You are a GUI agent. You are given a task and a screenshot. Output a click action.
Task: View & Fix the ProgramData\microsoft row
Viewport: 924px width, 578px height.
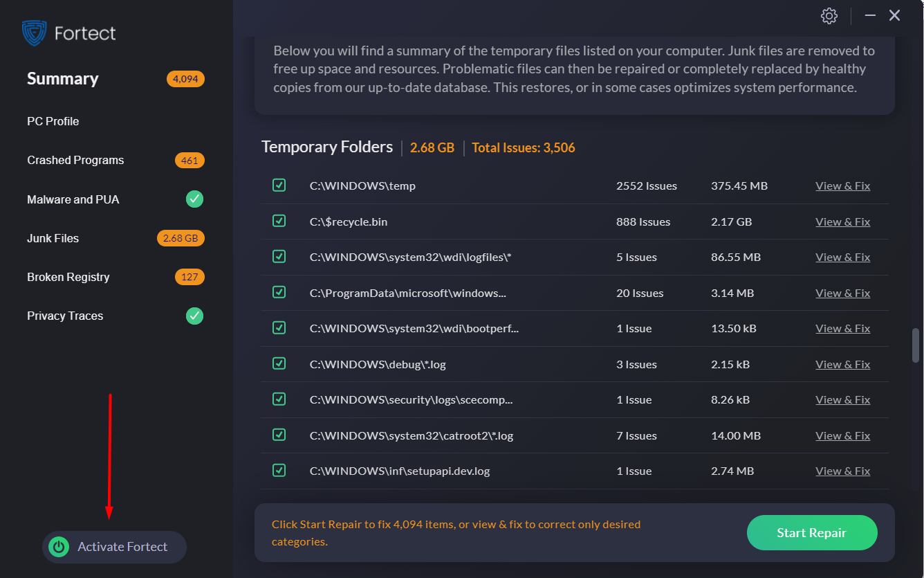click(x=843, y=293)
